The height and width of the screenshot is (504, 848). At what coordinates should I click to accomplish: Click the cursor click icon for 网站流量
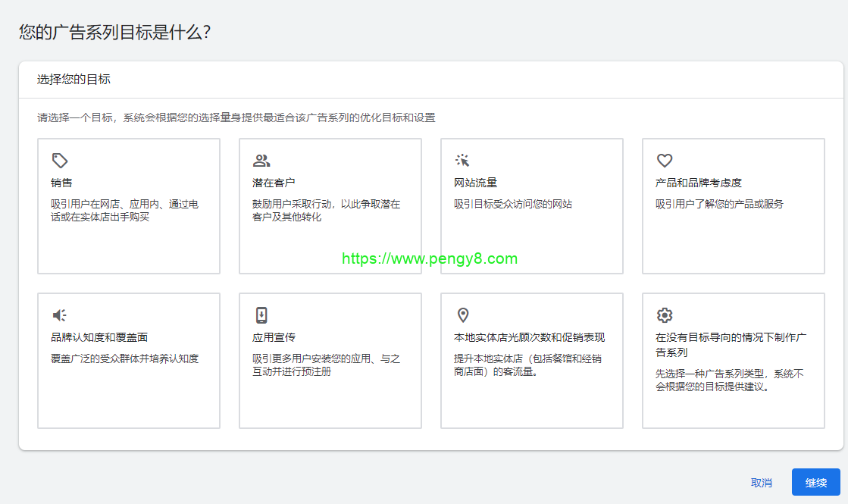pyautogui.click(x=462, y=161)
